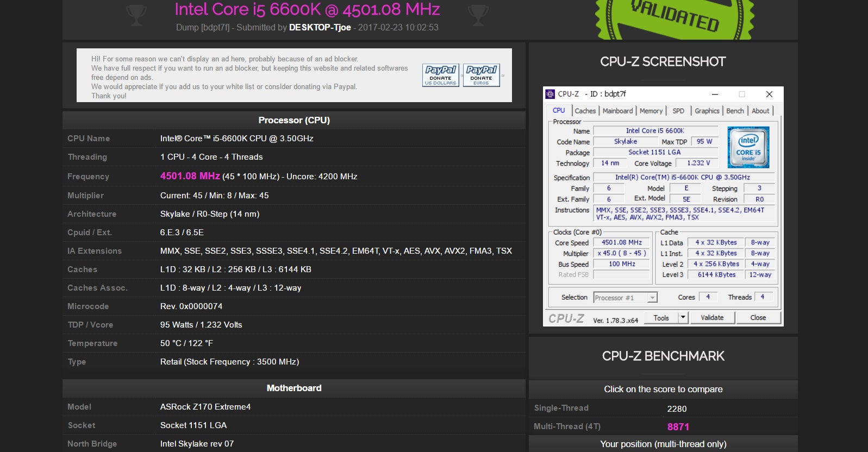
Task: Expand the Tools dropdown arrow
Action: pos(683,318)
